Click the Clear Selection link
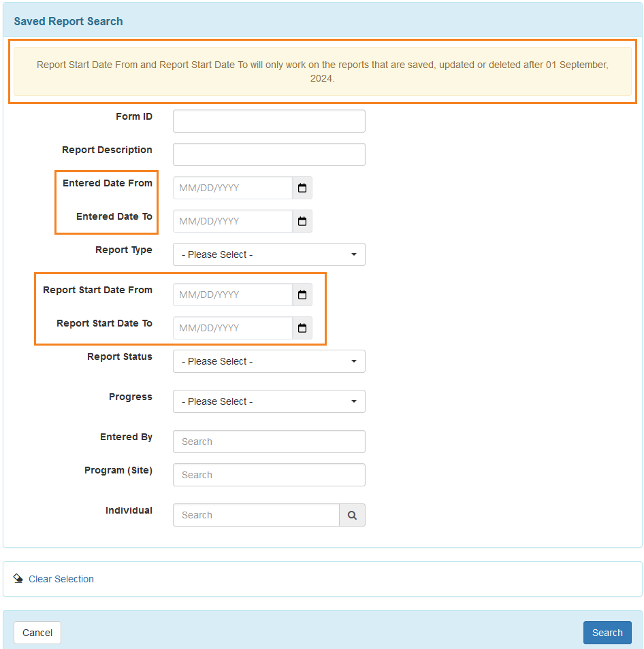Screen dimensions: 644x649 (x=61, y=579)
